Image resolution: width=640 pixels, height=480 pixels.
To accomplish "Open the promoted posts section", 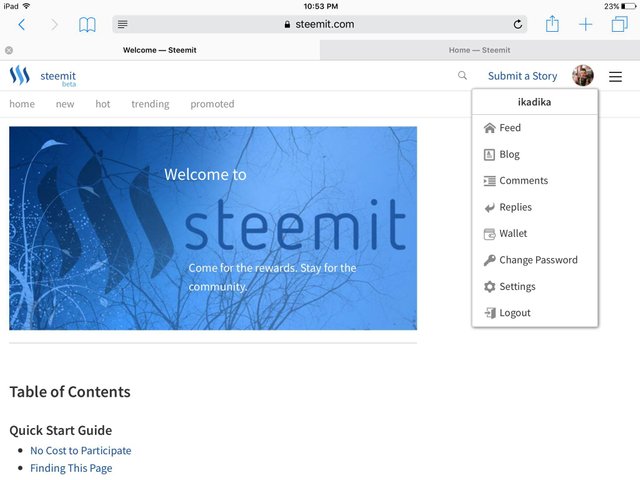I will point(212,104).
